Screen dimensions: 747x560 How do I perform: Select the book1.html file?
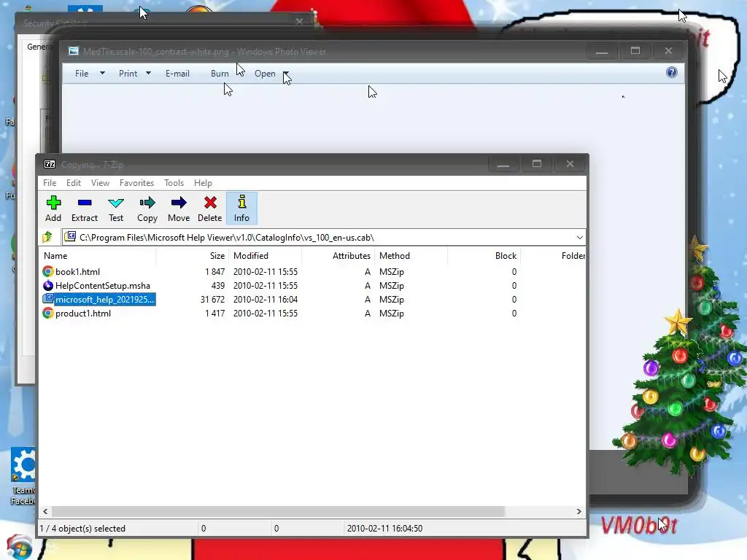click(x=77, y=271)
